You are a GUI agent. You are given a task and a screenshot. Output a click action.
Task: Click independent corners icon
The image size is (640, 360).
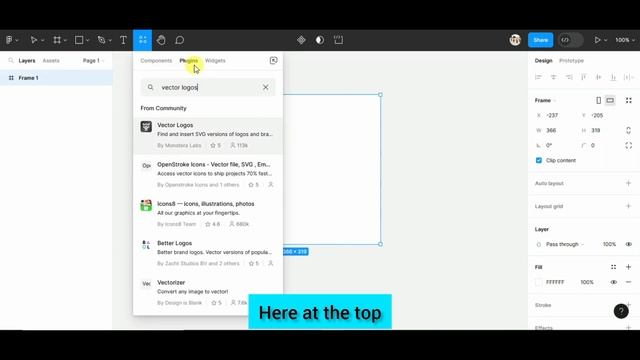click(x=629, y=145)
